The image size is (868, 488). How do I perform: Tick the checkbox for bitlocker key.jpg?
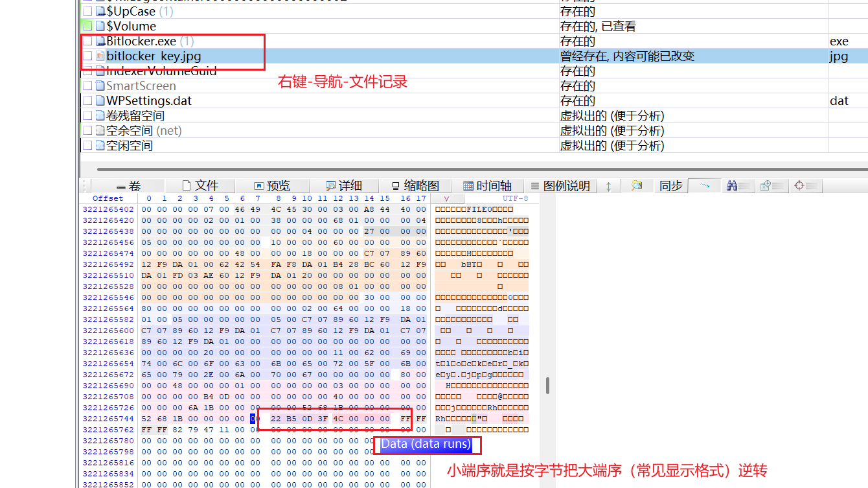[87, 56]
